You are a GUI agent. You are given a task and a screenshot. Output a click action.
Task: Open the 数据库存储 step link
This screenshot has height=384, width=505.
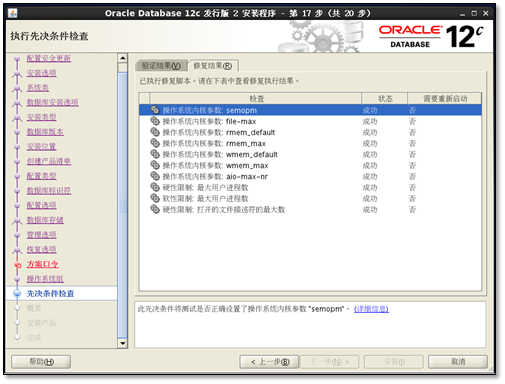click(x=45, y=220)
